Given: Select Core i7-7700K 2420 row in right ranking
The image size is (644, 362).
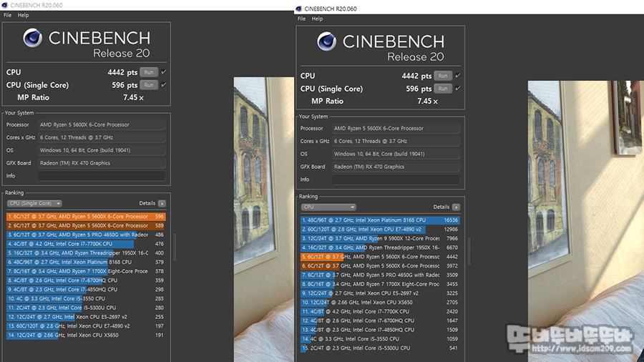Looking at the screenshot, I should click(x=380, y=311).
